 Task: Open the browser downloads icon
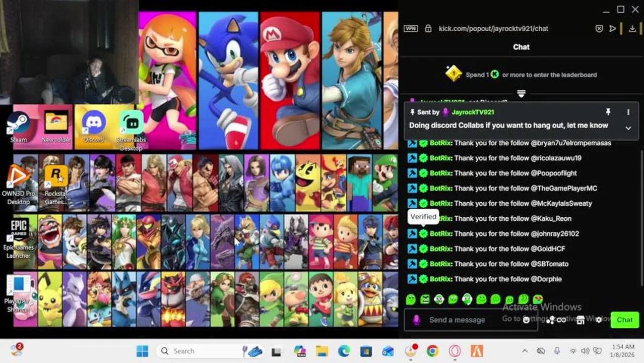(632, 29)
